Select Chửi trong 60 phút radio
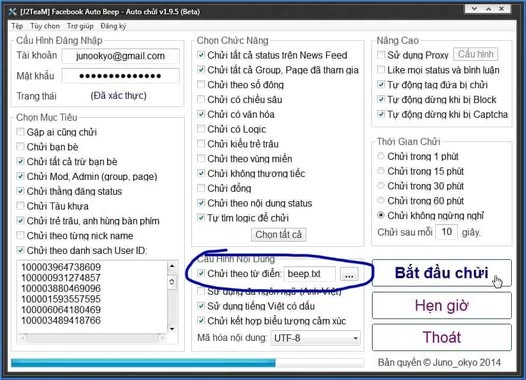The height and width of the screenshot is (380, 526). [x=381, y=200]
